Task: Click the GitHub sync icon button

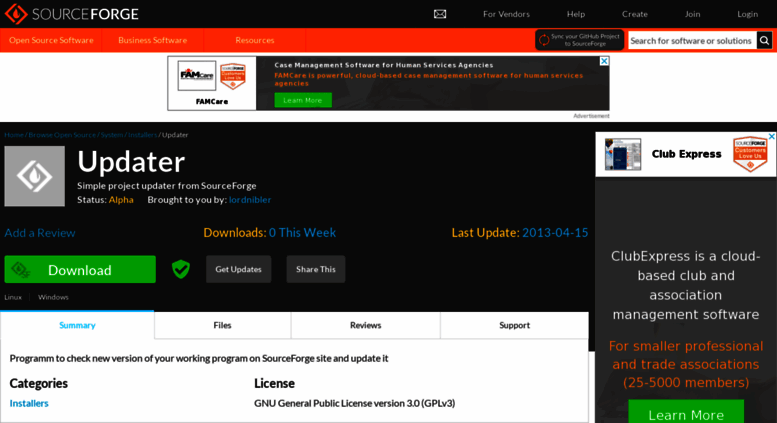Action: pos(579,40)
